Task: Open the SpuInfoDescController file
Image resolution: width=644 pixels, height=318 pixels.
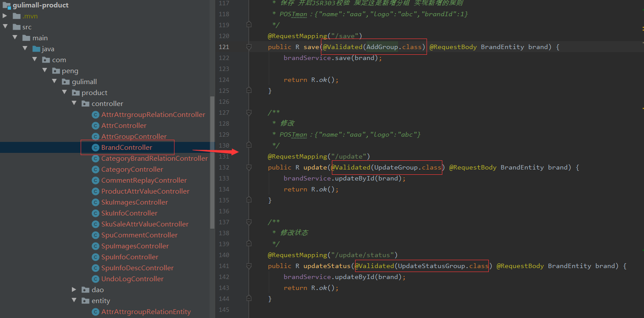Action: pyautogui.click(x=137, y=268)
